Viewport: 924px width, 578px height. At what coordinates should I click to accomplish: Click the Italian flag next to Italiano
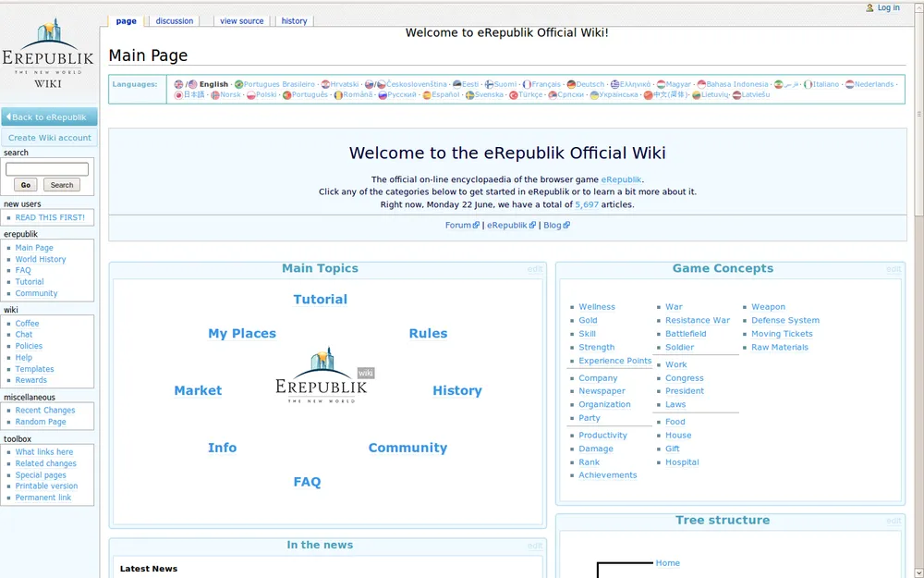pyautogui.click(x=808, y=84)
